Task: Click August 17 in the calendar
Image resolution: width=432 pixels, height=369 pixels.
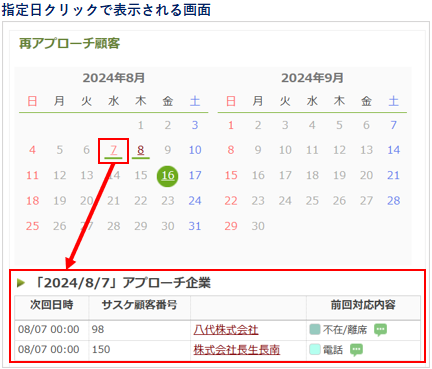Action: [195, 175]
